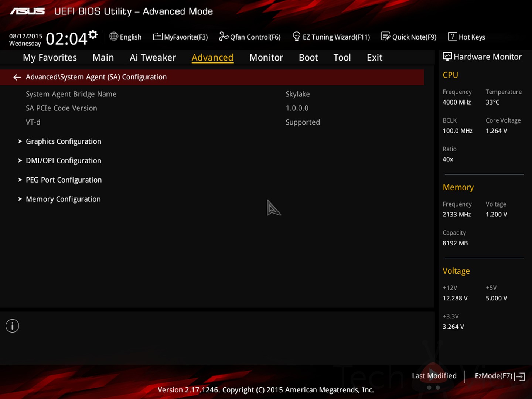Show the Hot Keys list
This screenshot has height=399, width=532.
click(472, 37)
